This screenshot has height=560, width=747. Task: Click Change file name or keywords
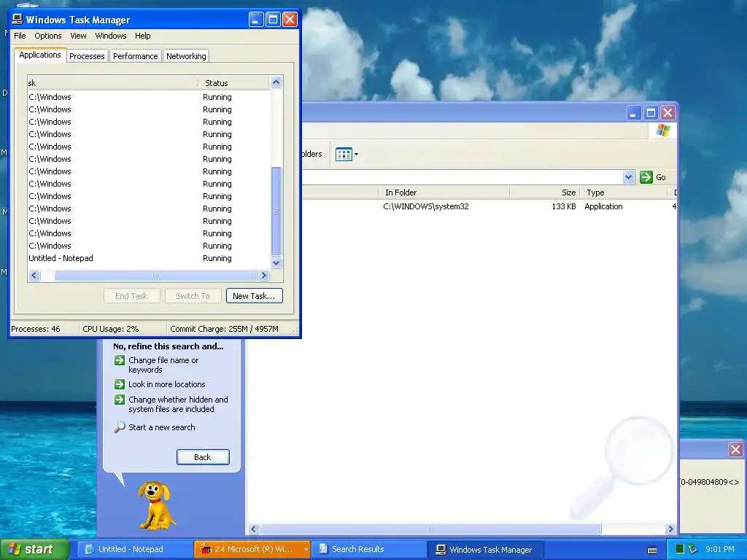tap(163, 365)
